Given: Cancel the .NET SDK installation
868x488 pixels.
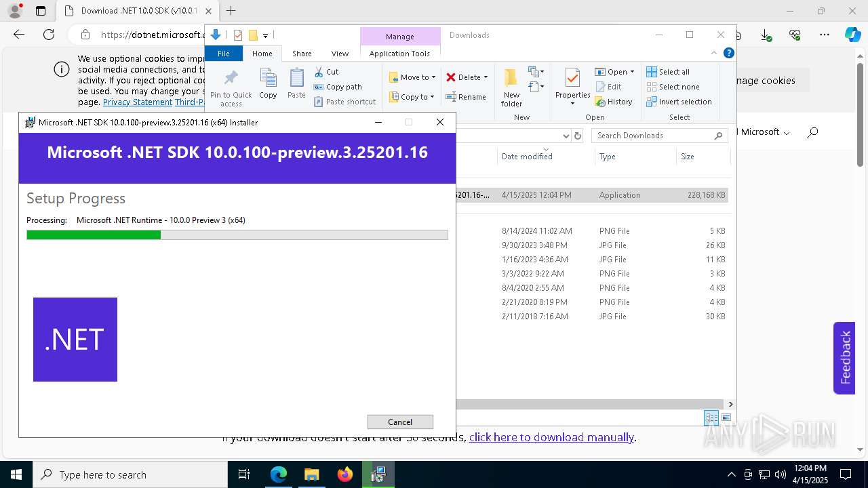Looking at the screenshot, I should (x=400, y=422).
